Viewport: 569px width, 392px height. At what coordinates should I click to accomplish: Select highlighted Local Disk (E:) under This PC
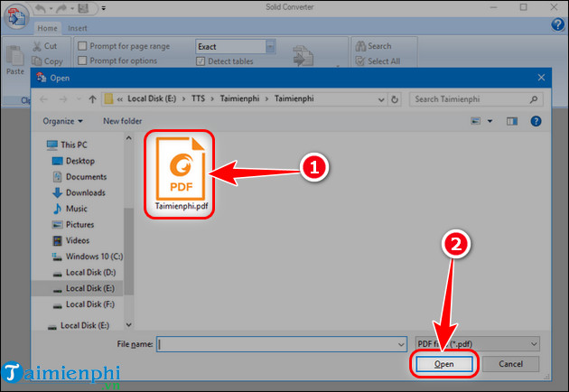[x=78, y=288]
